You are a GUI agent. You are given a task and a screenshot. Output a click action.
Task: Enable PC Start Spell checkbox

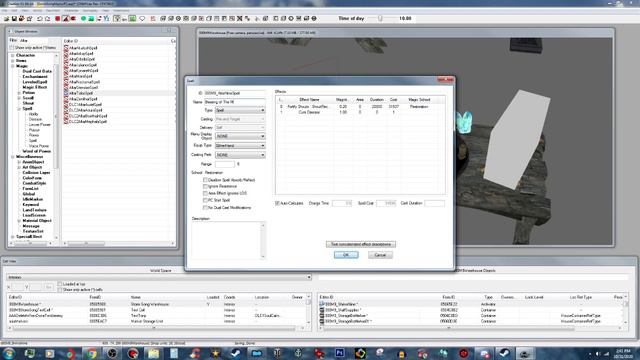coord(205,200)
